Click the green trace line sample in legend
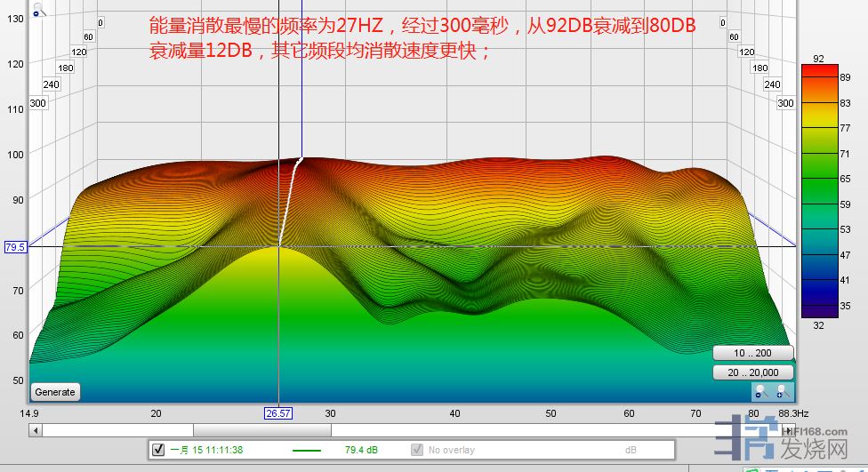 click(307, 451)
